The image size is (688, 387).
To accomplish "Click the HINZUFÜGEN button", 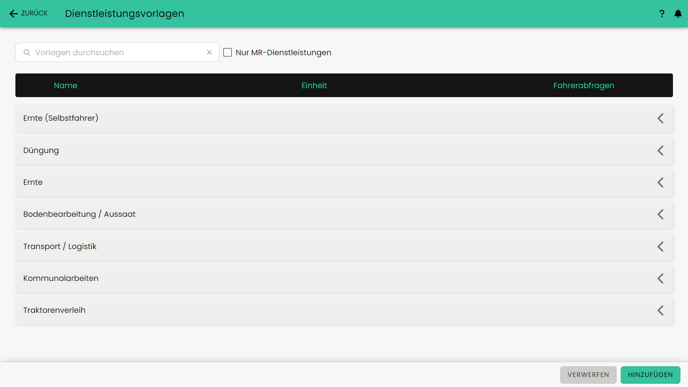I will (x=650, y=375).
